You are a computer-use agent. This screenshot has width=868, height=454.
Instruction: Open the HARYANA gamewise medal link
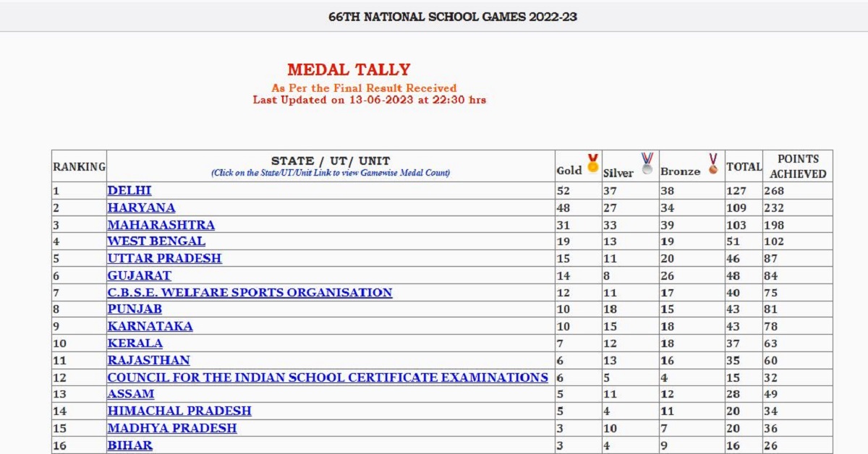141,207
